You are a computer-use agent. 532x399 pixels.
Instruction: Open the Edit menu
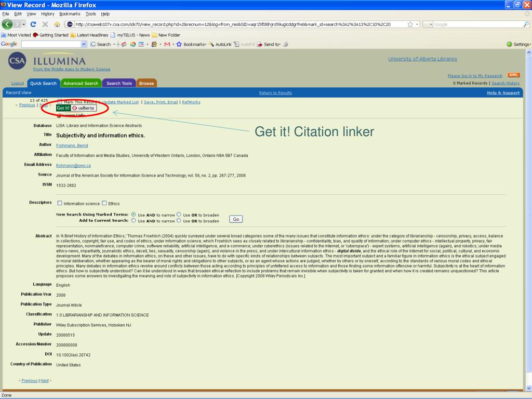(18, 14)
